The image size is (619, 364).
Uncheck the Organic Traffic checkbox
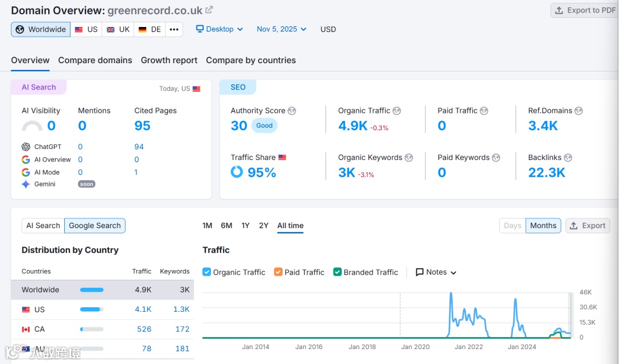pos(206,272)
